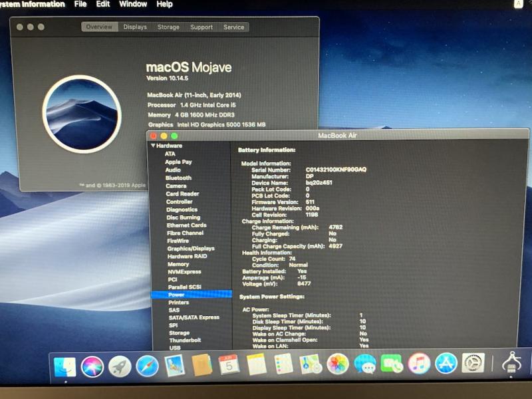
Task: Switch to the Storage tab
Action: [168, 27]
